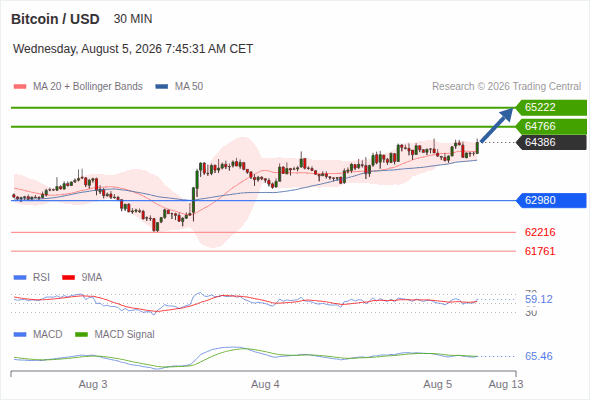The height and width of the screenshot is (400, 590).
Task: Click the Bitcoin / USD chart title
Action: (x=55, y=19)
